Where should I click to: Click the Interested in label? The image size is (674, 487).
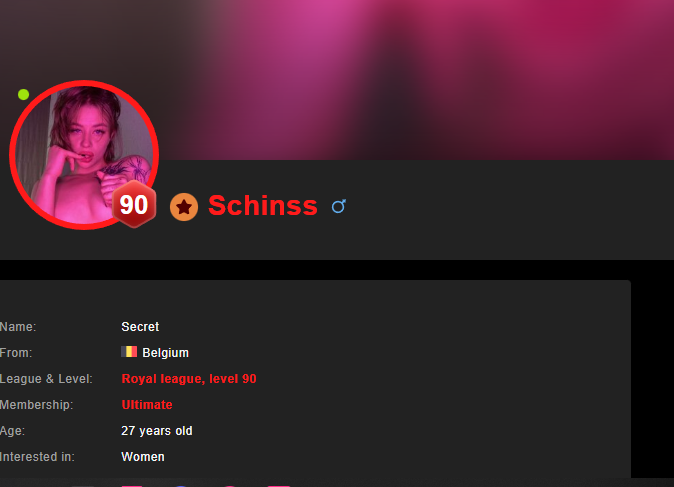[x=37, y=456]
